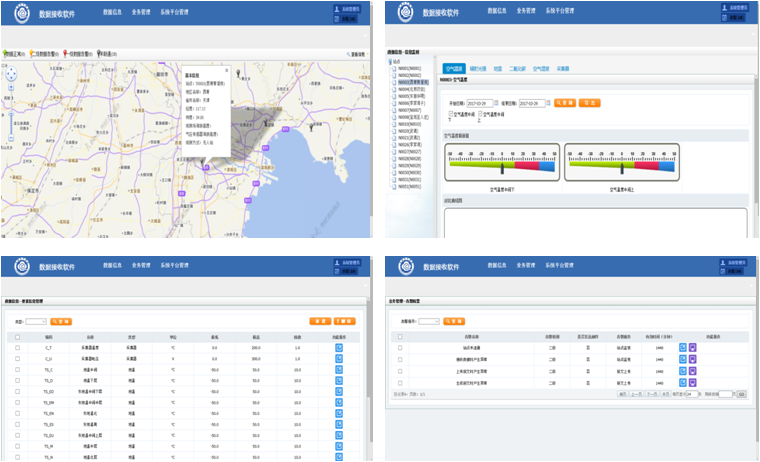
Task: Open 系统平台管理 menu in the map panel
Action: (x=174, y=12)
